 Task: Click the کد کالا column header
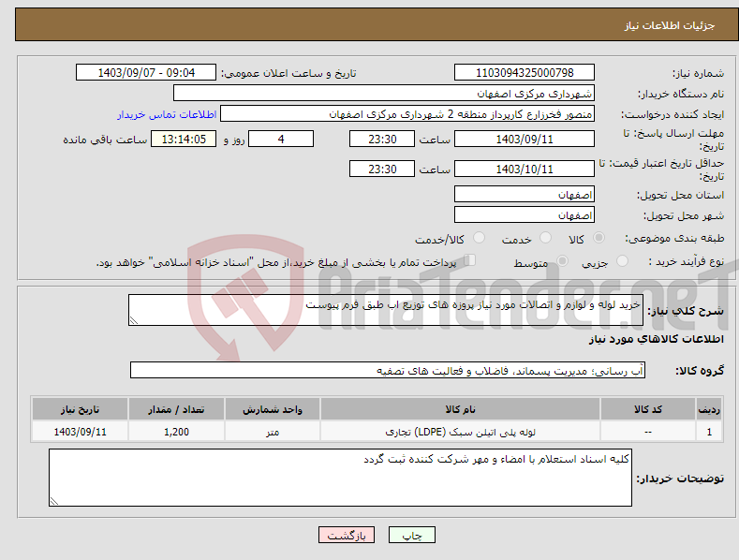[x=648, y=409]
